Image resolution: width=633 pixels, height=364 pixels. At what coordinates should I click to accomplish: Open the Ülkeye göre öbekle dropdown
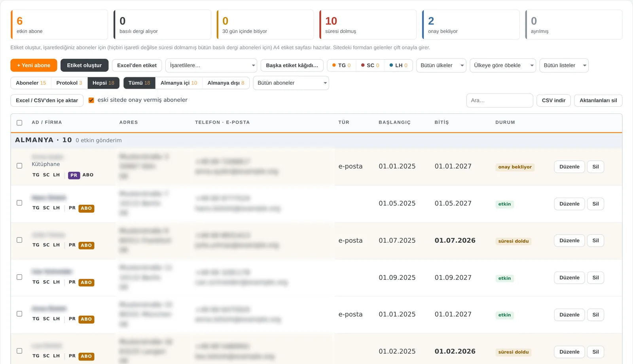pyautogui.click(x=502, y=66)
